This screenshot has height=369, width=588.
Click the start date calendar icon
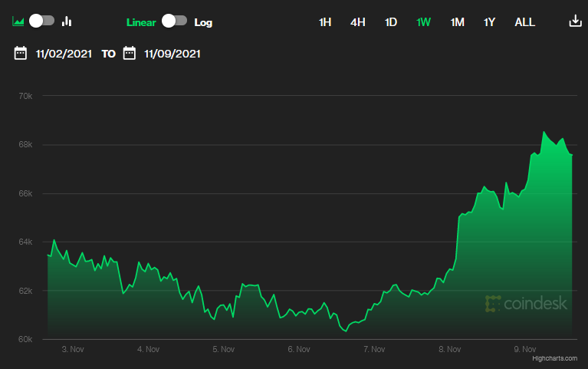click(21, 54)
